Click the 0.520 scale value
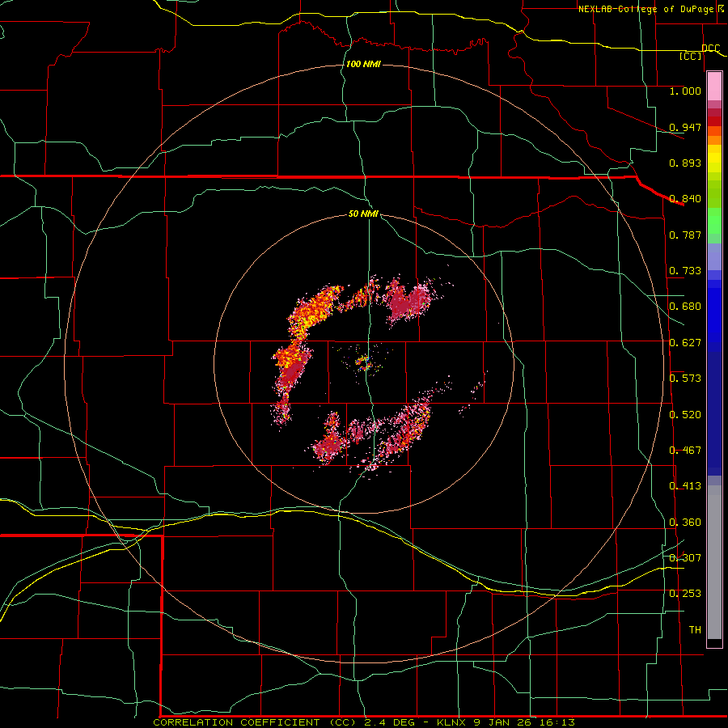Image resolution: width=728 pixels, height=728 pixels. (x=685, y=415)
